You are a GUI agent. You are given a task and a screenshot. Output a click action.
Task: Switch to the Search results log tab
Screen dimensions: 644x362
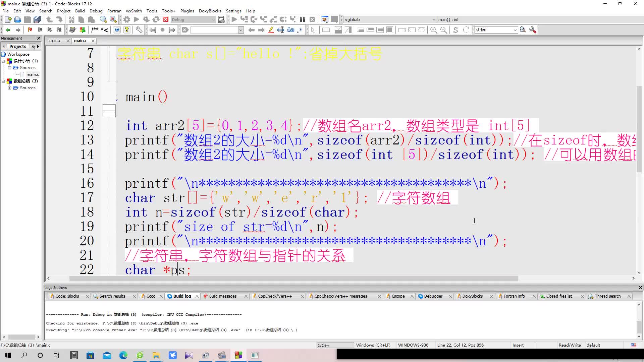112,296
